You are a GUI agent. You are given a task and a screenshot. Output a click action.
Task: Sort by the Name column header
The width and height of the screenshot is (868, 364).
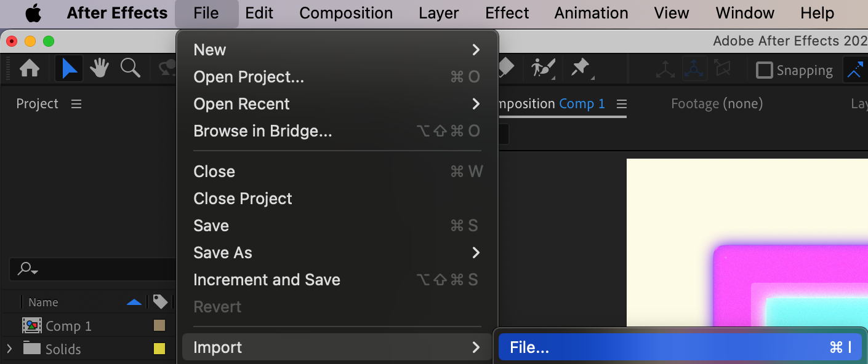[x=43, y=302]
